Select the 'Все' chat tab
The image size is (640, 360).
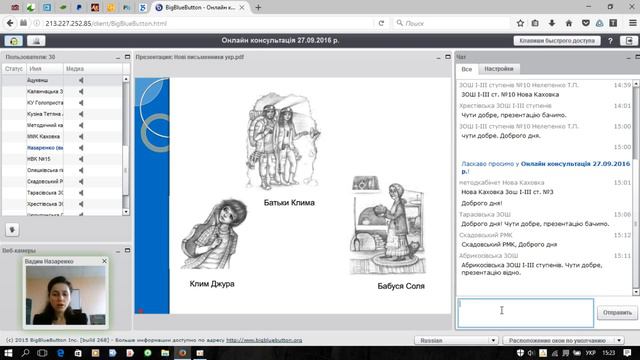click(467, 69)
